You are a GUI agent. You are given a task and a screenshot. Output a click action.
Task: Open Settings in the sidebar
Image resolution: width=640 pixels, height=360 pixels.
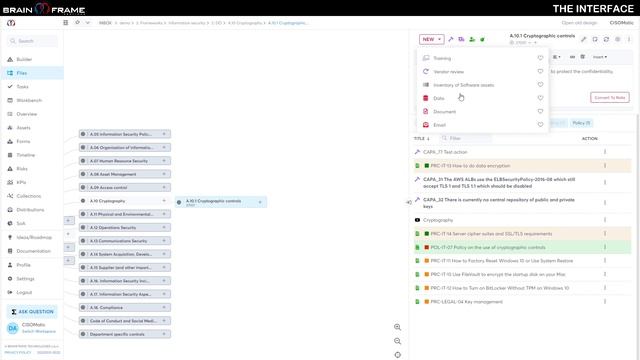tap(25, 278)
